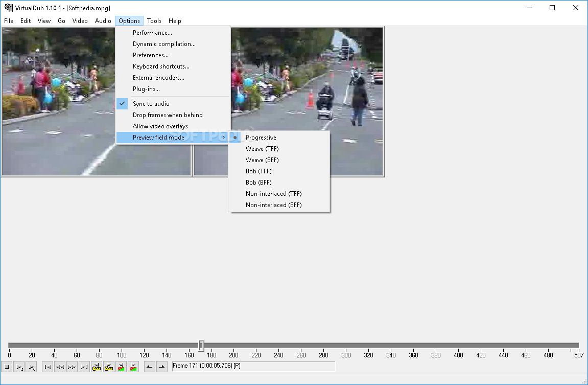Choose Bob (TFF) field mode

(279, 171)
